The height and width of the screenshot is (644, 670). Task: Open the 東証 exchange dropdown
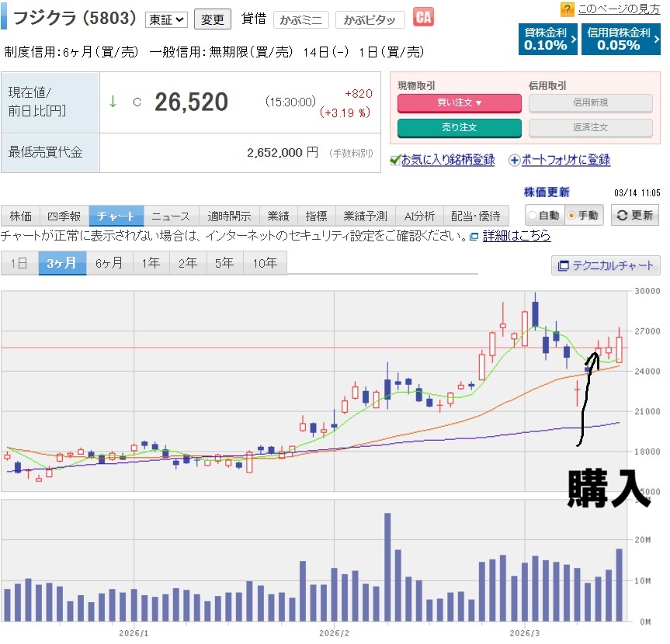point(166,19)
